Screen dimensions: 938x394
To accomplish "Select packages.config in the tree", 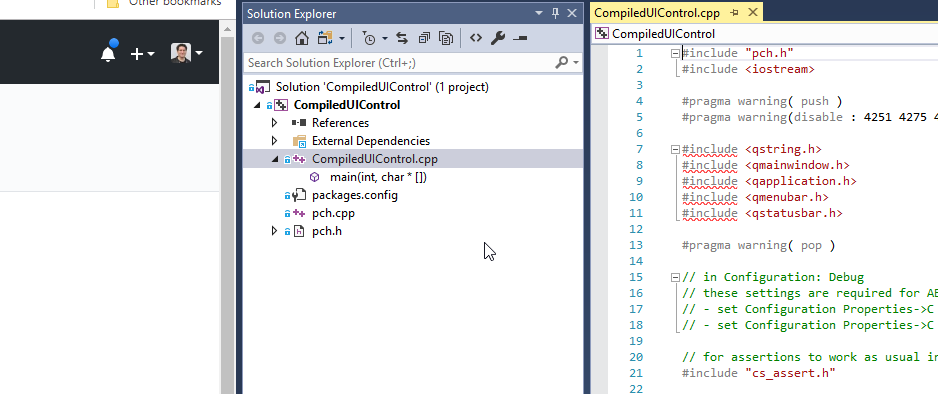I will 355,195.
